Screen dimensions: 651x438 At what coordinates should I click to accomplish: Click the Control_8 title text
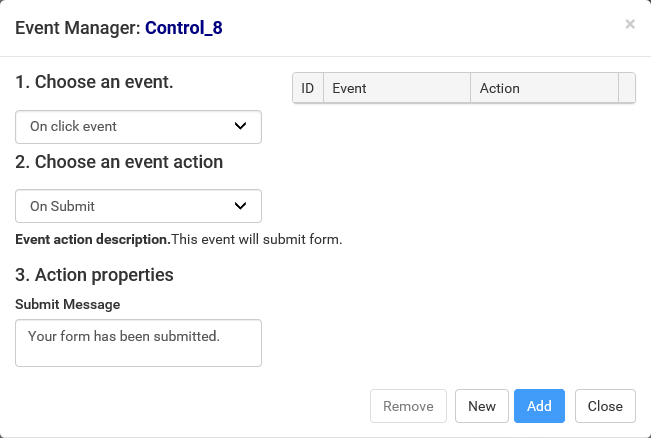184,28
